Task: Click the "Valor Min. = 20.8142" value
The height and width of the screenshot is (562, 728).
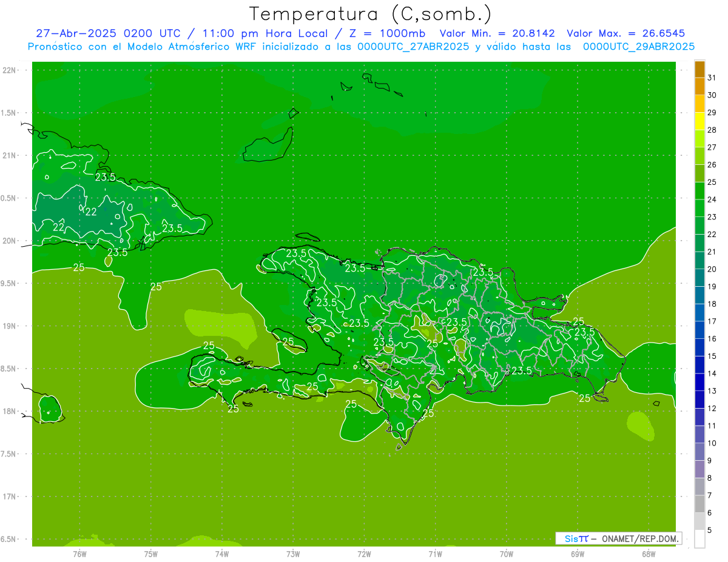Action: 497,33
